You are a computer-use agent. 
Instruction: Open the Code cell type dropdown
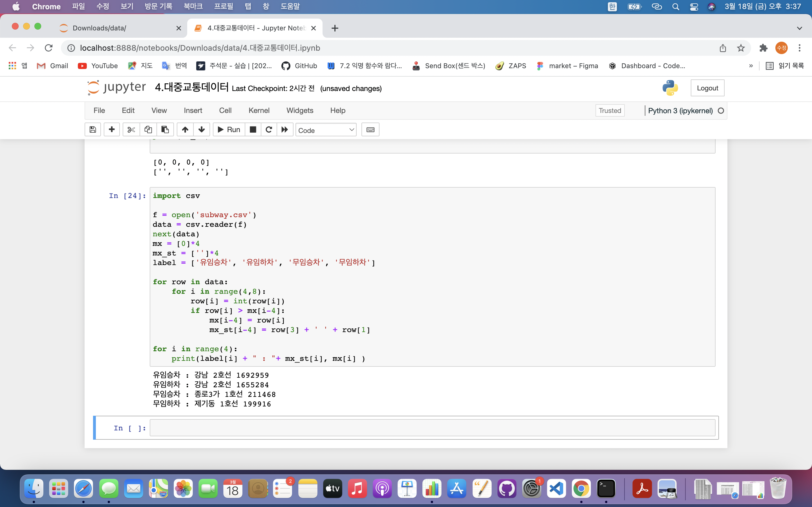(325, 130)
